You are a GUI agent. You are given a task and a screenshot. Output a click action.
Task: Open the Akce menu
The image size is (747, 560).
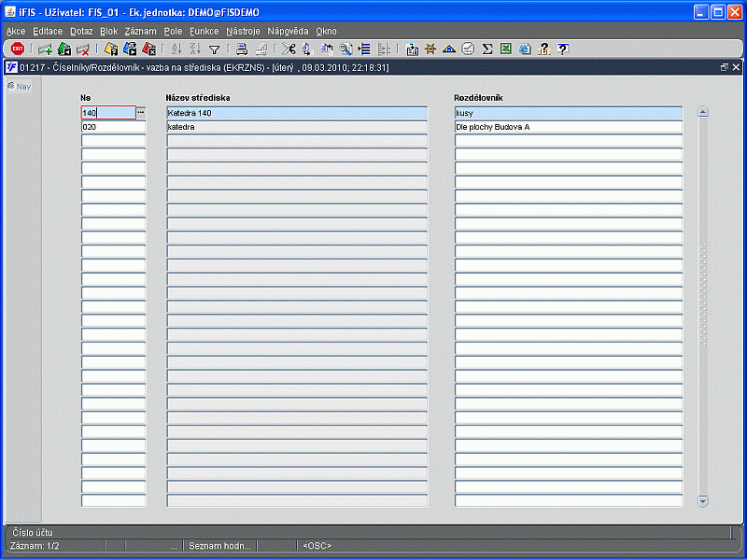click(x=16, y=31)
